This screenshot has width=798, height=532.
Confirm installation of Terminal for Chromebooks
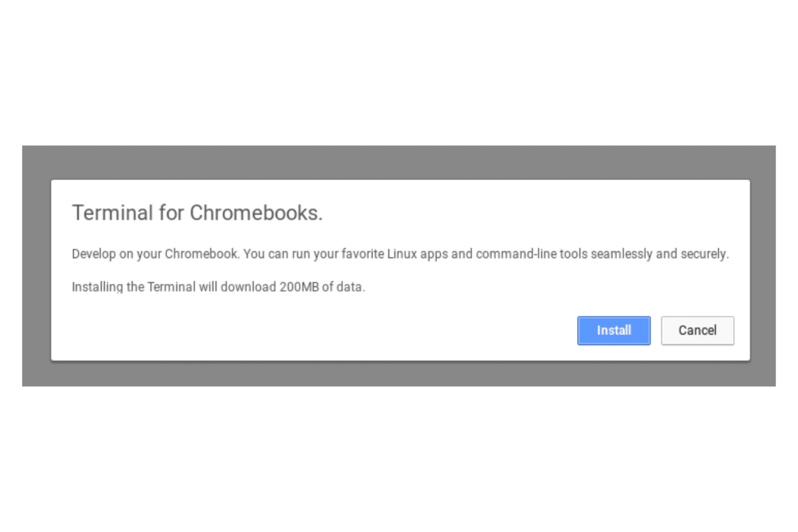click(x=614, y=330)
